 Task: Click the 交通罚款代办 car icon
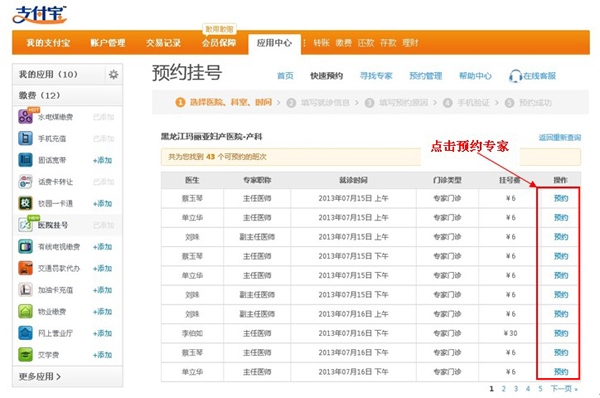coord(25,268)
